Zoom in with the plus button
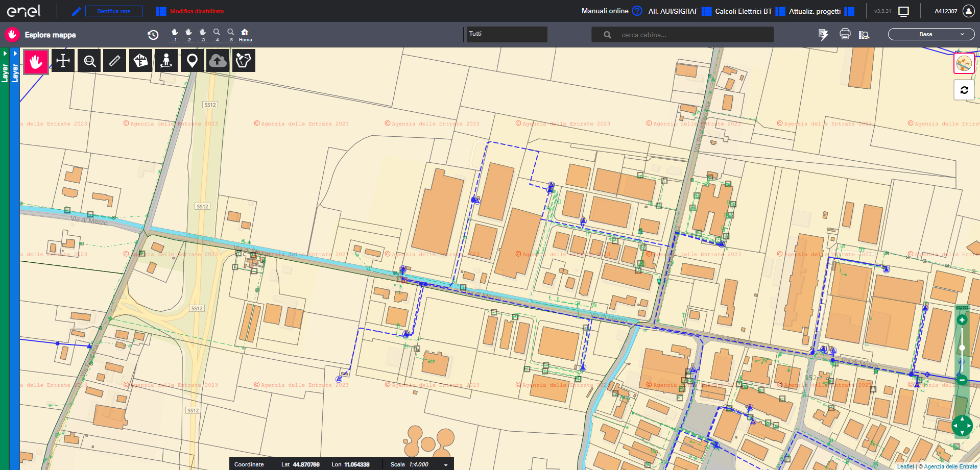 tap(962, 320)
